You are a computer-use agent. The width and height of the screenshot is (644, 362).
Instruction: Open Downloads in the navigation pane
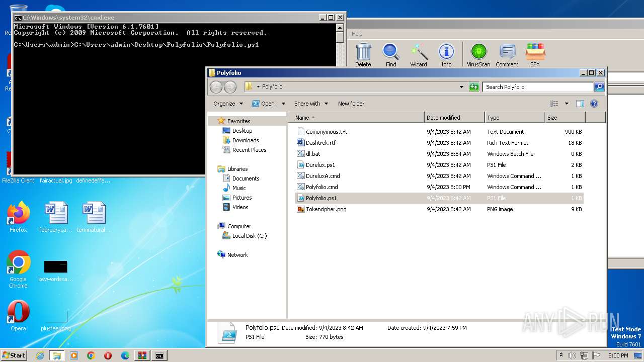click(x=246, y=140)
